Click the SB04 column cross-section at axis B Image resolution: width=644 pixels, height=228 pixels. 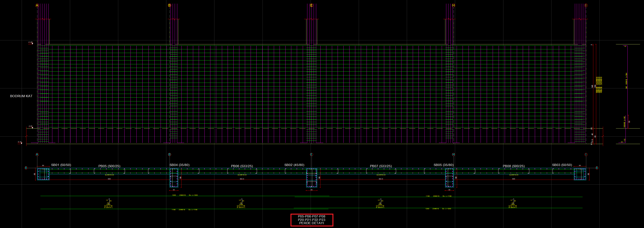(x=174, y=178)
